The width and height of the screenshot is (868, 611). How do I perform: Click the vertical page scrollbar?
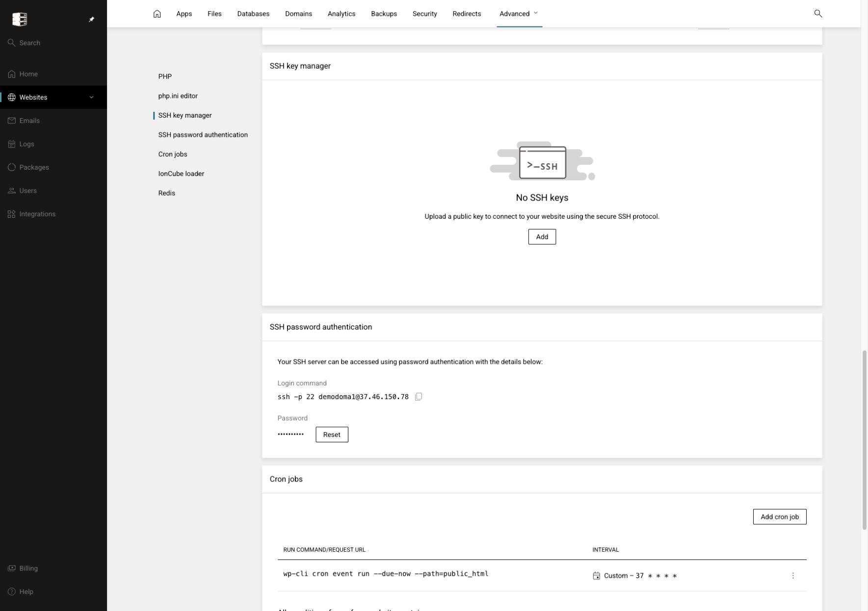864,440
